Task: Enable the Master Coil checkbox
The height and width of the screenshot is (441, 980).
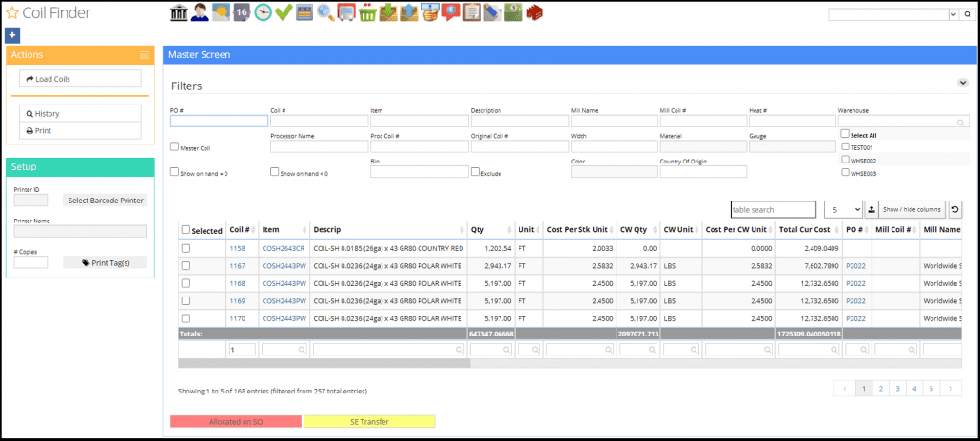Action: click(x=174, y=147)
